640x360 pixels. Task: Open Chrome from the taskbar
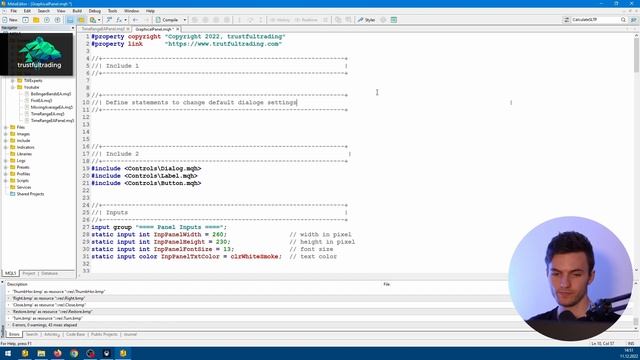(74, 353)
